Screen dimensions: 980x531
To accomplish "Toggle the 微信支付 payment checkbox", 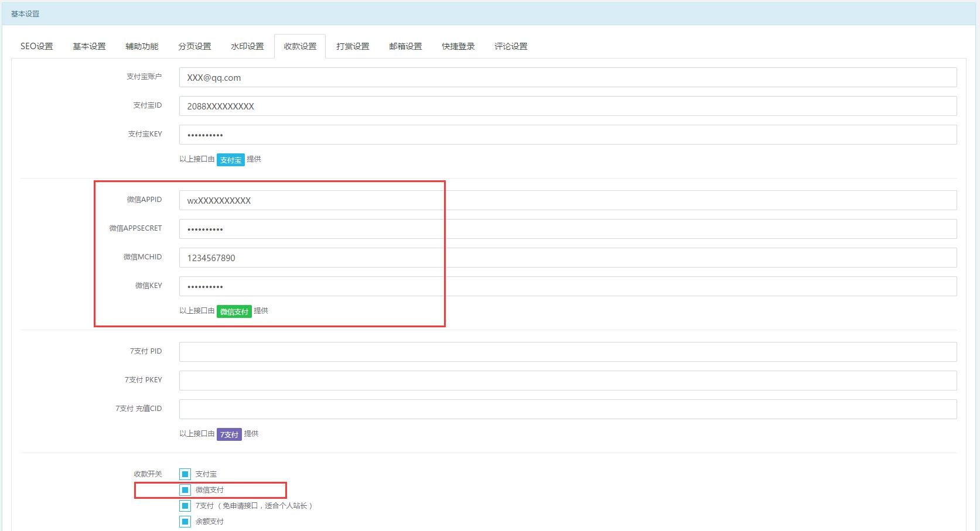I will coord(185,490).
